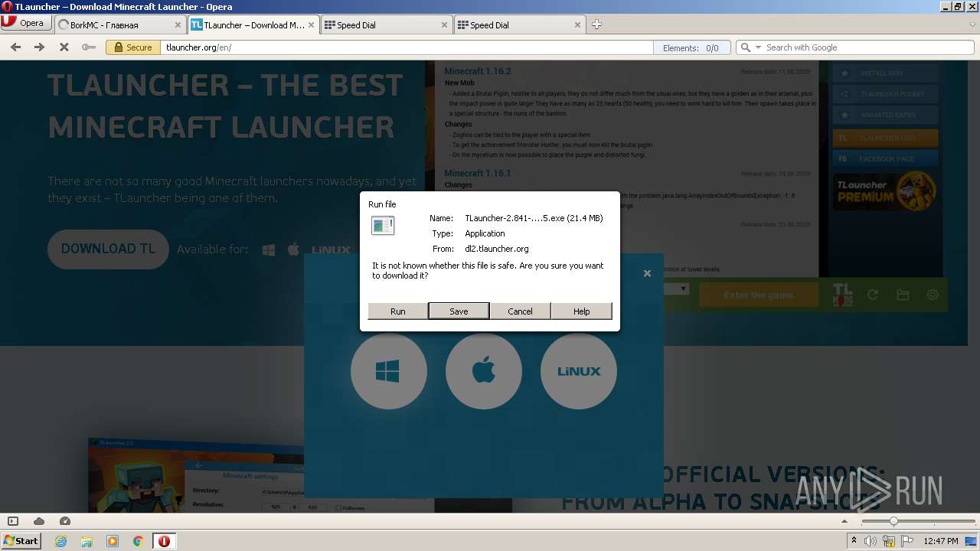
Task: Click the source text dl2.tlauncher.org
Action: 497,249
